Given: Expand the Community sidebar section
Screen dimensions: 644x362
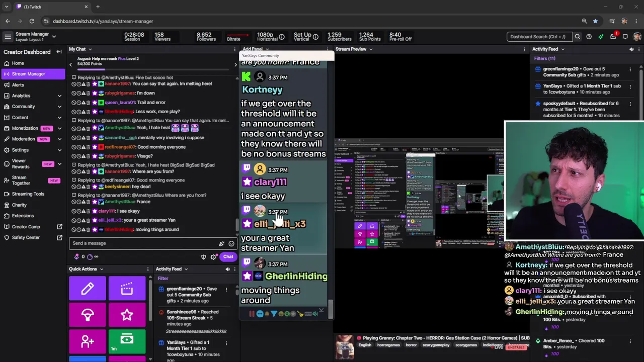Looking at the screenshot, I should [x=59, y=107].
